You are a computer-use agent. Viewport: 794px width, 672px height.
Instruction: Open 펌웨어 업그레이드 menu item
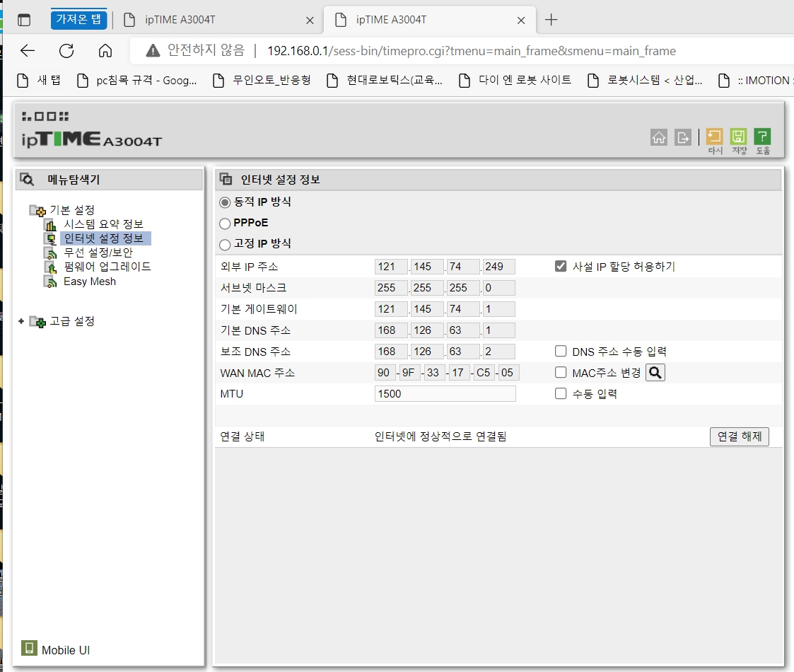[107, 267]
